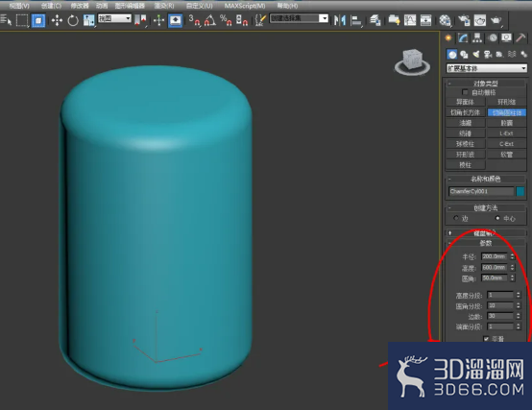Activate the Select and Scale tool
The width and height of the screenshot is (532, 410).
89,21
